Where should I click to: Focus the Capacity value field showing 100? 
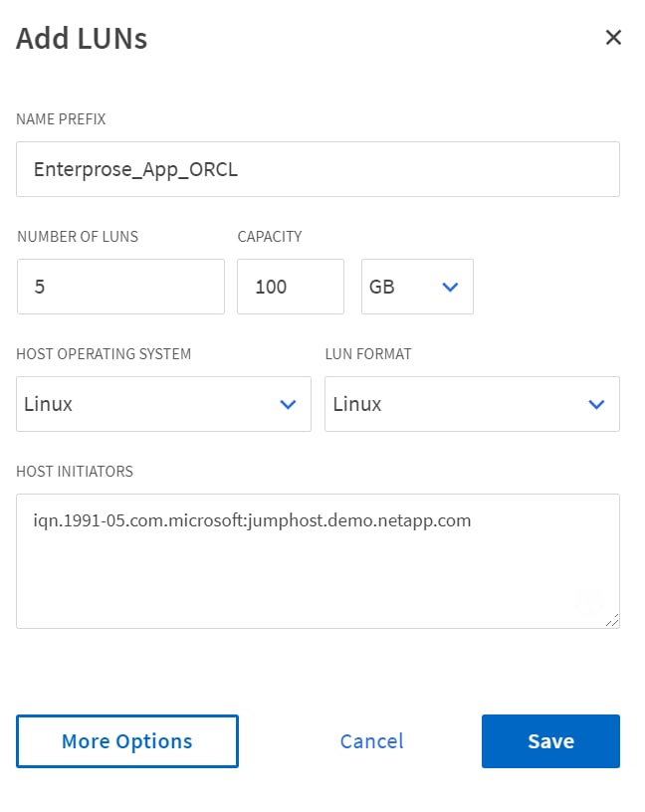290,287
